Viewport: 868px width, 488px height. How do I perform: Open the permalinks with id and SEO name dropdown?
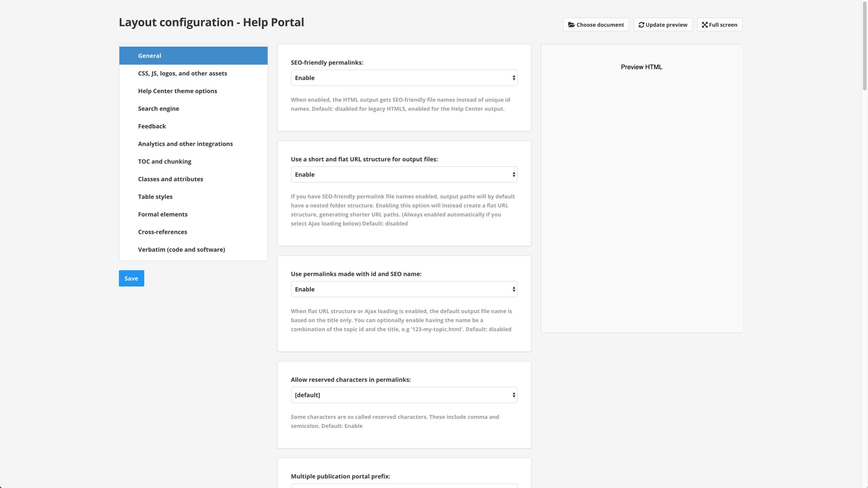[404, 289]
